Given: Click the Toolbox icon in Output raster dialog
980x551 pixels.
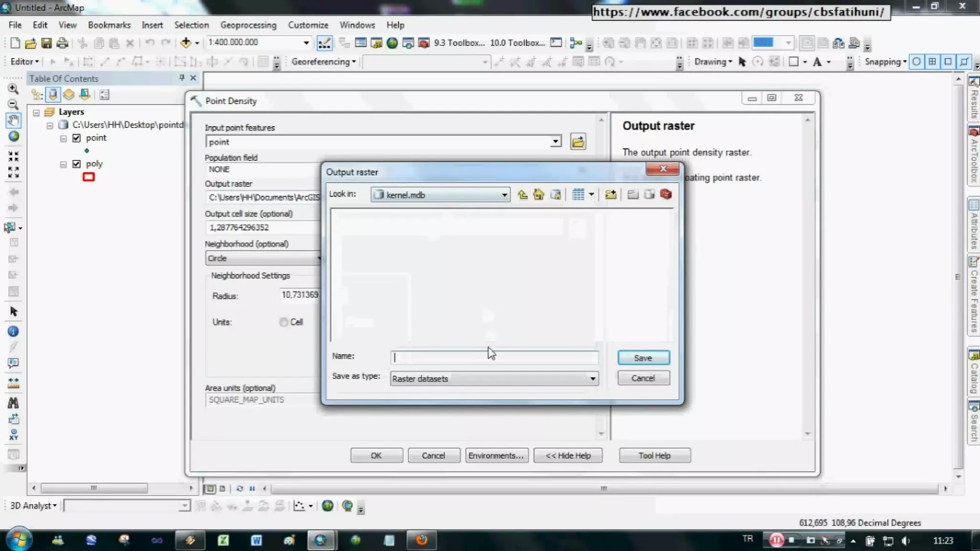Looking at the screenshot, I should [666, 195].
